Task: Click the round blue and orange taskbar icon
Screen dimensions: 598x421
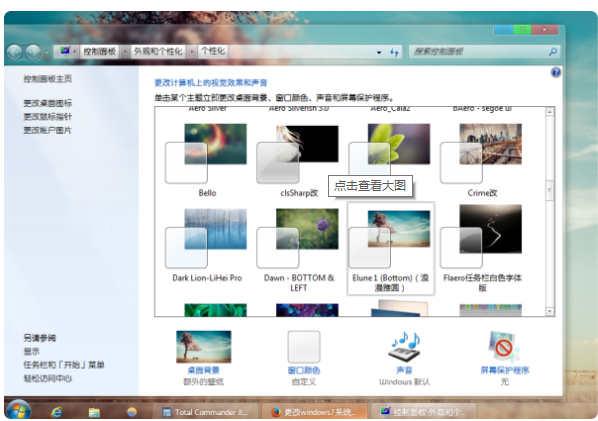Action: click(x=132, y=412)
